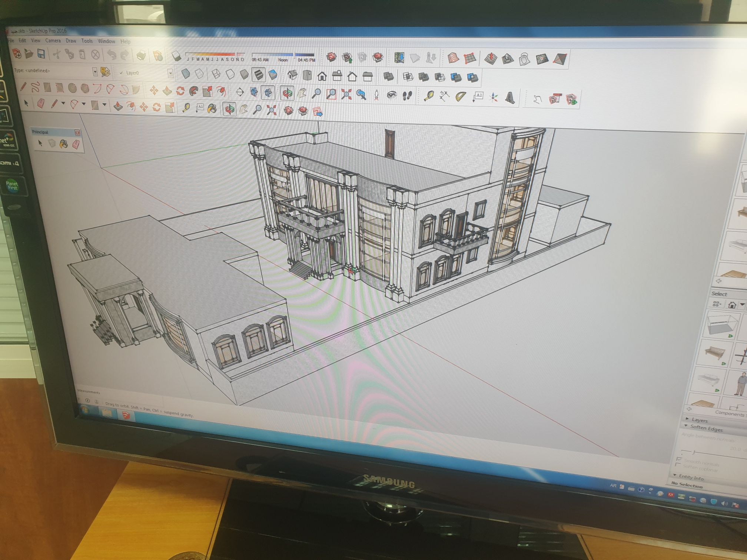Click SketchUp icon in Windows taskbar
The image size is (747, 560).
point(126,415)
